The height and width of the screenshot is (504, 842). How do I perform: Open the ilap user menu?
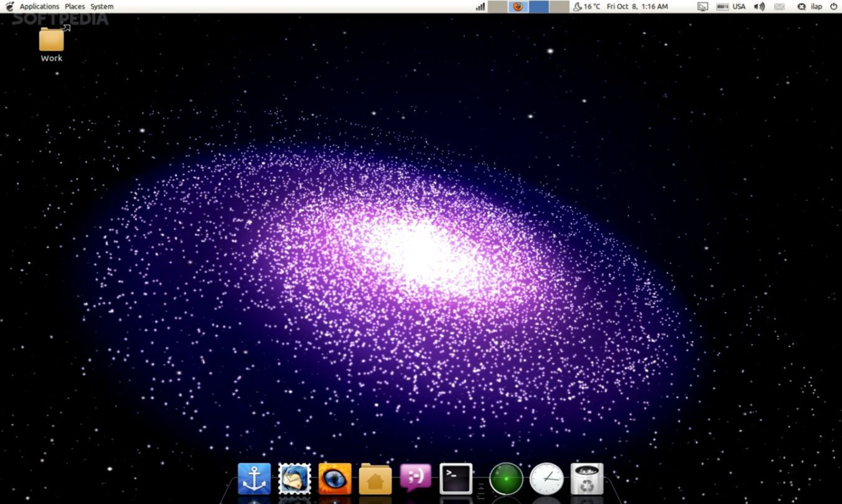810,6
